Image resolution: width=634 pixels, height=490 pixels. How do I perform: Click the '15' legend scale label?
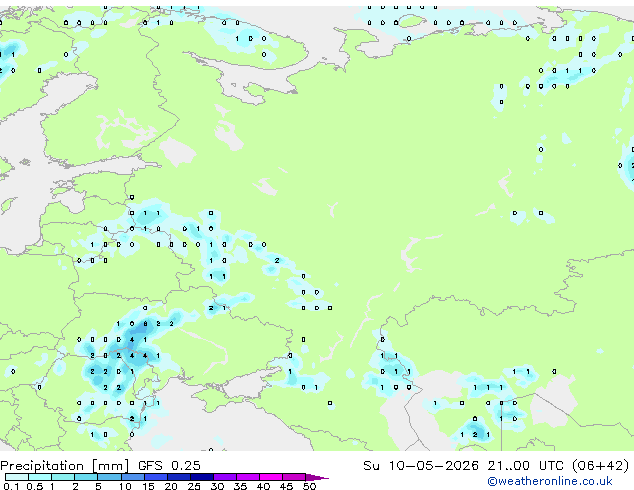pyautogui.click(x=148, y=486)
